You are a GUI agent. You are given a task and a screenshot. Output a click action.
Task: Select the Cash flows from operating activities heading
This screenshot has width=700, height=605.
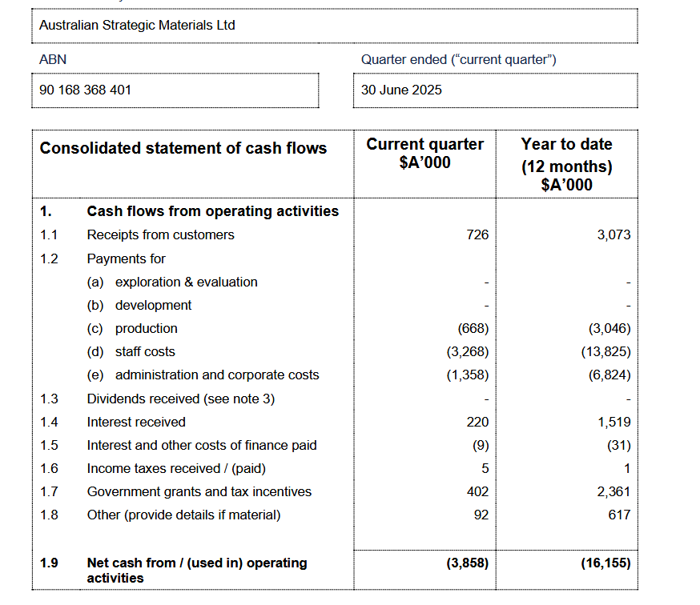click(212, 211)
